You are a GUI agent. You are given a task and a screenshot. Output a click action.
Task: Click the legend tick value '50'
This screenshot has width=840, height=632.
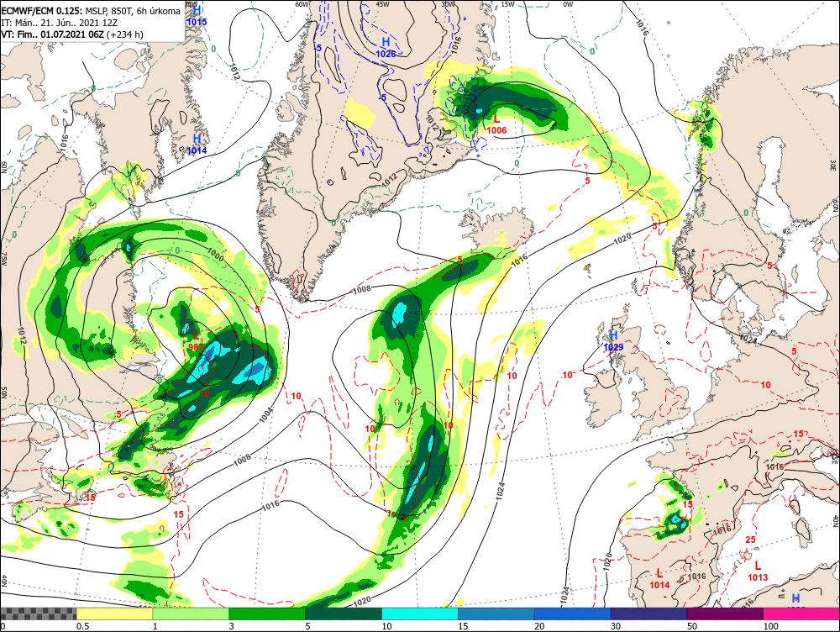[692, 626]
